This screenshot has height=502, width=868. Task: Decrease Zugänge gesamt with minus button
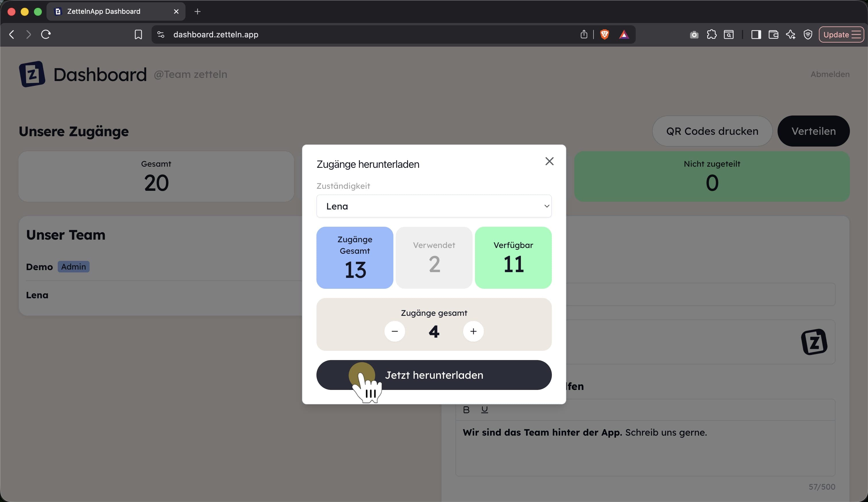pyautogui.click(x=395, y=331)
